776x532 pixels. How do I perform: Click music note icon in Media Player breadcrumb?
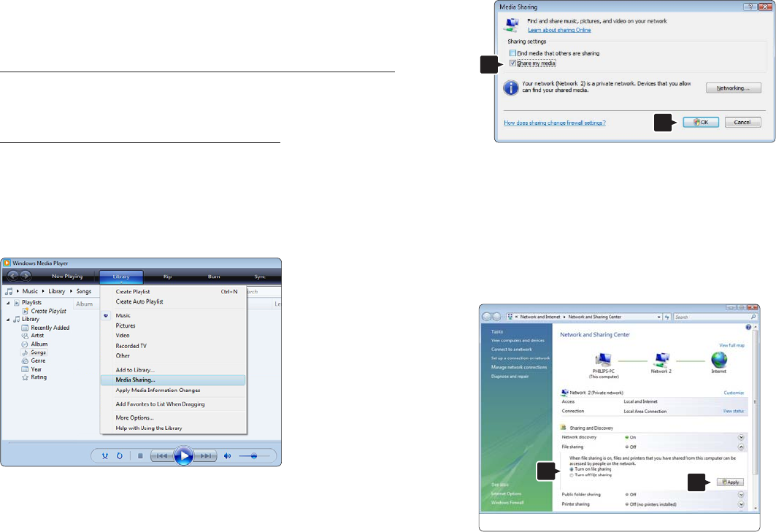coord(9,291)
